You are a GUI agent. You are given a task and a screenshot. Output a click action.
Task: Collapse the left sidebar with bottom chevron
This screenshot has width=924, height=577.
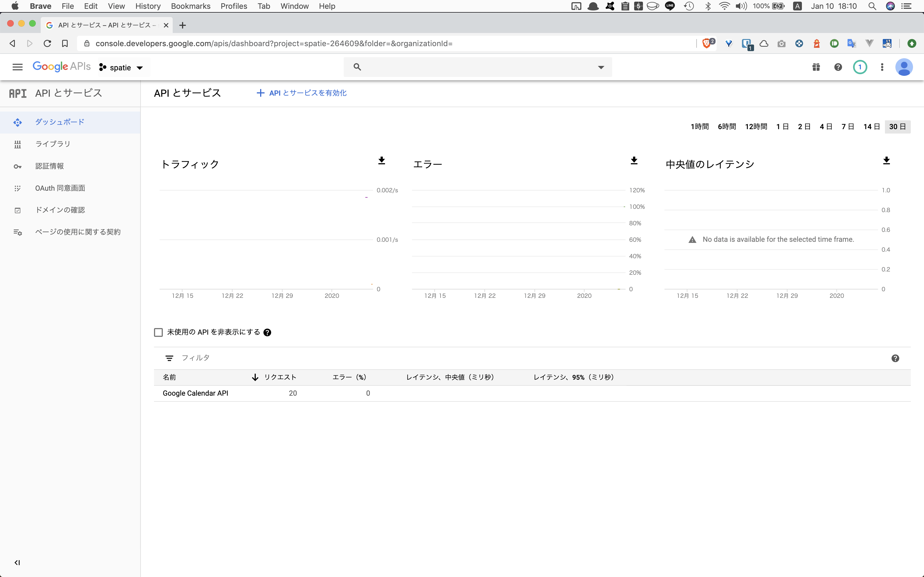click(x=17, y=562)
